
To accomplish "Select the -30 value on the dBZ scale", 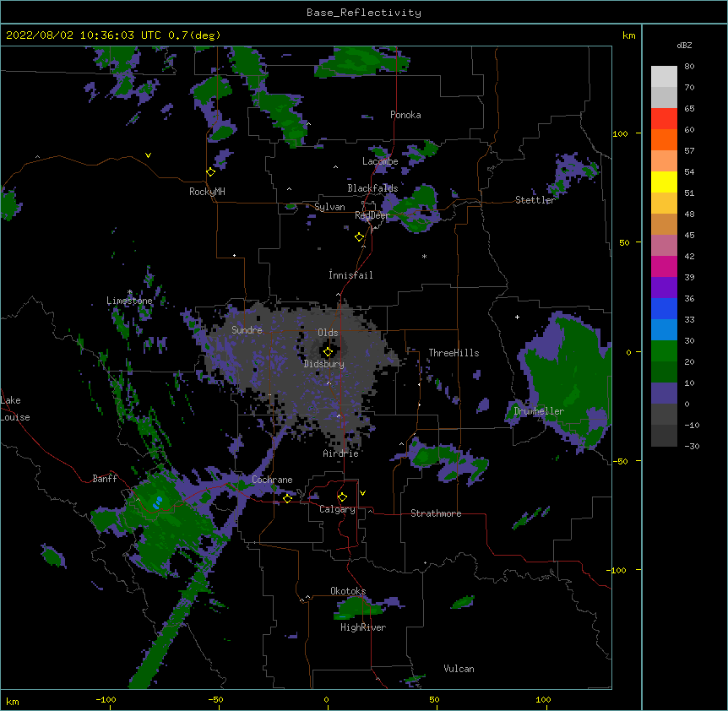I will click(x=692, y=447).
